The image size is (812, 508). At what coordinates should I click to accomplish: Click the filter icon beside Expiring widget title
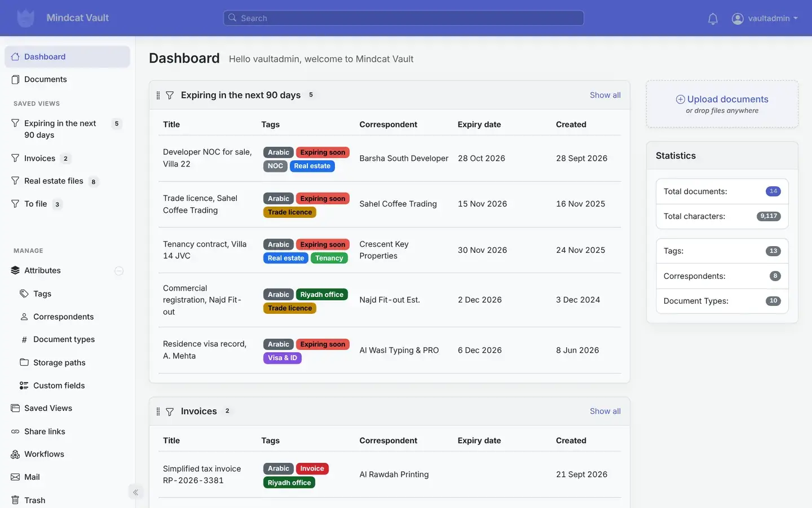(x=170, y=95)
